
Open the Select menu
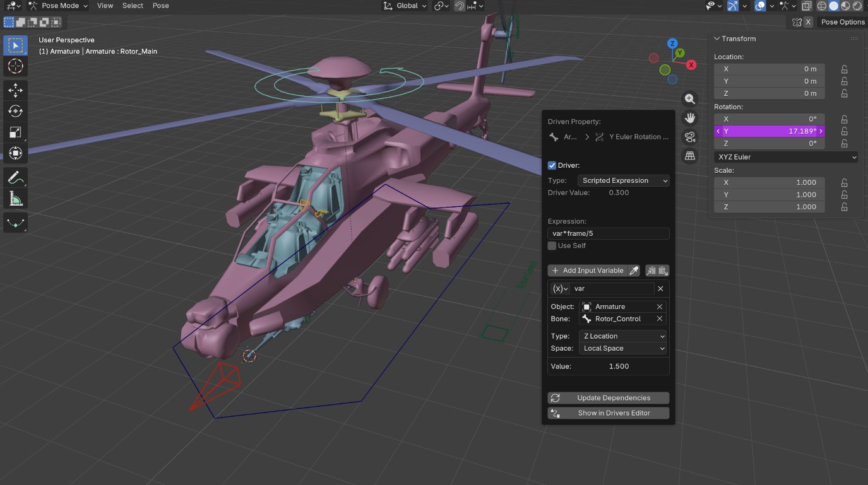click(x=133, y=6)
